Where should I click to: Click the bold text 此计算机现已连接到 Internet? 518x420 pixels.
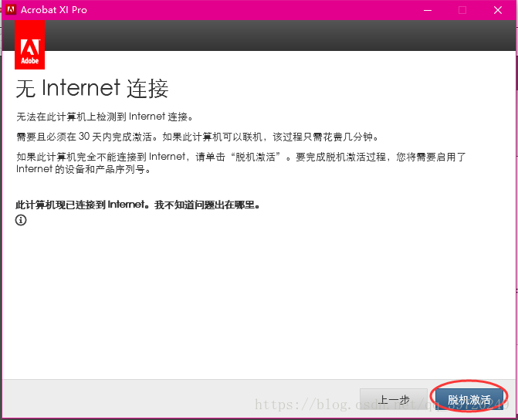pos(81,205)
